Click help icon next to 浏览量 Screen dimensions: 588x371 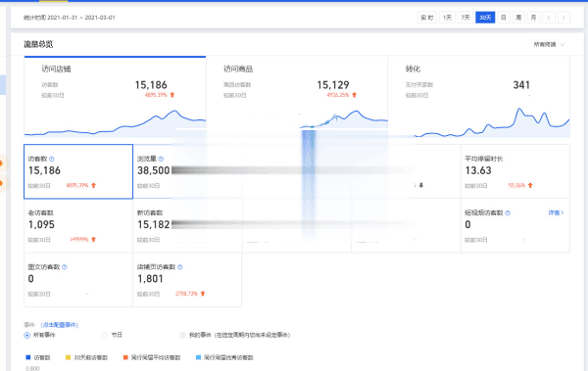point(161,159)
